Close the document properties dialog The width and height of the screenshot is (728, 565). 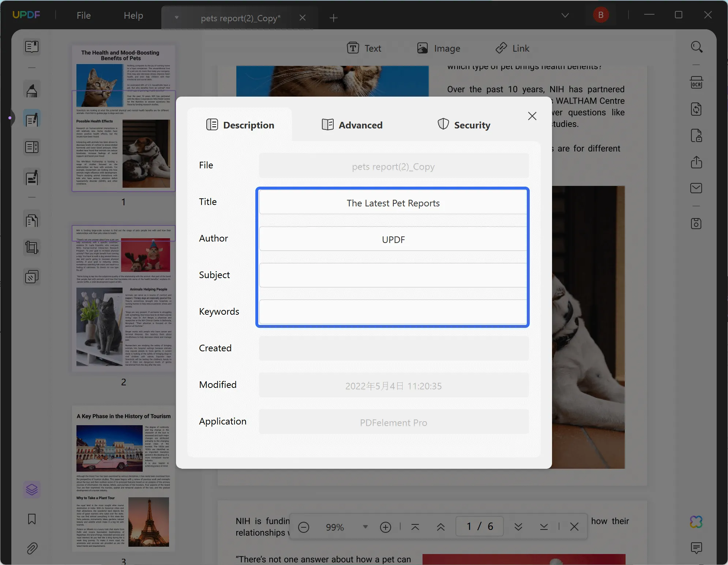click(531, 116)
